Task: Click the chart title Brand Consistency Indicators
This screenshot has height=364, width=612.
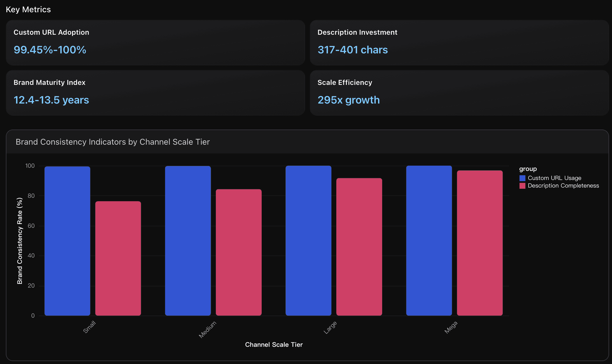Action: pyautogui.click(x=113, y=142)
